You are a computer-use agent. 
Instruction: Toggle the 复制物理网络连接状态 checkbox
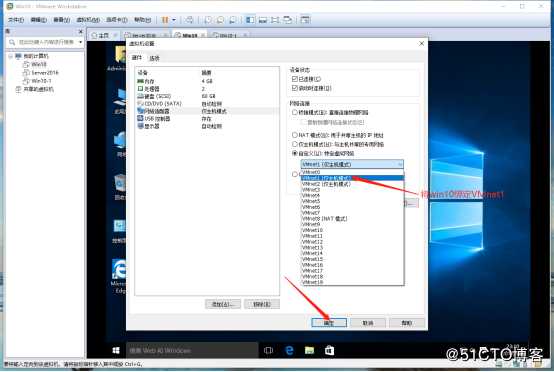coord(303,122)
